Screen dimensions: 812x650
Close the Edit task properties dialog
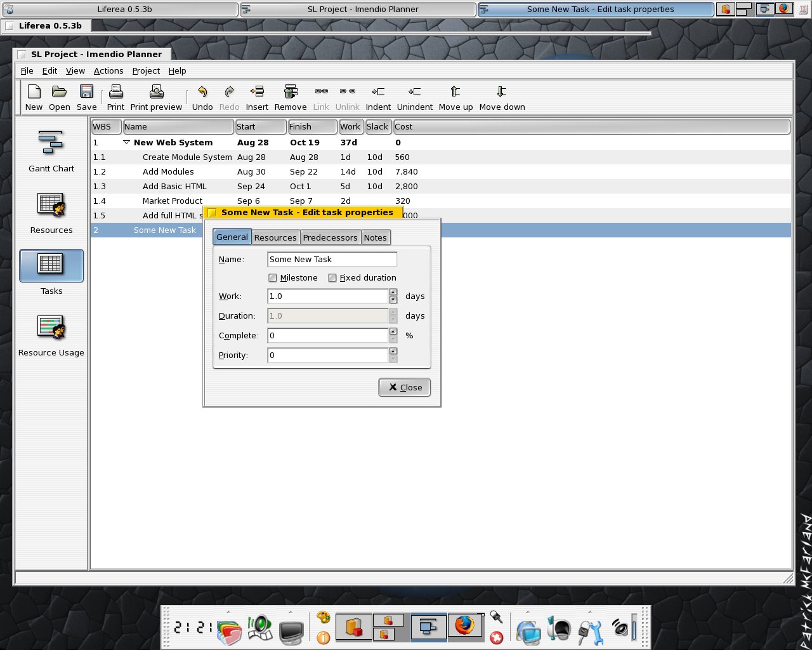405,387
